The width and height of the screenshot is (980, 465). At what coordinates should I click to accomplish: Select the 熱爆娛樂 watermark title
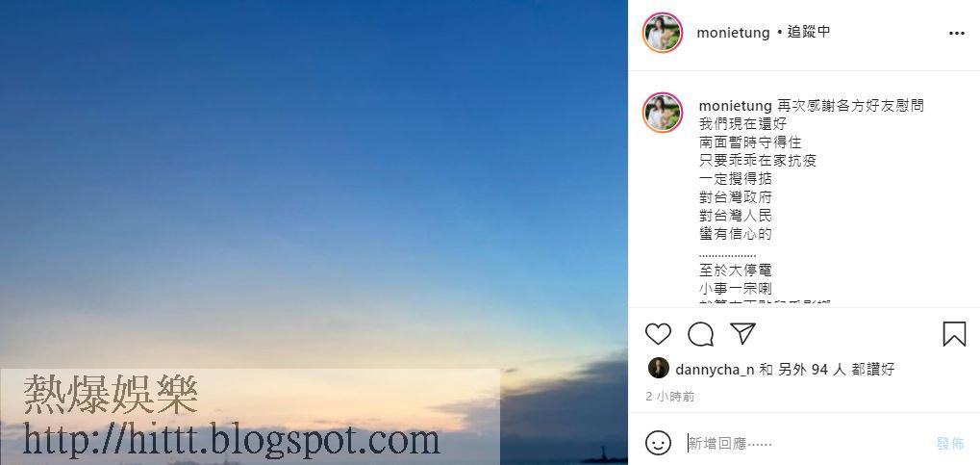pyautogui.click(x=111, y=395)
